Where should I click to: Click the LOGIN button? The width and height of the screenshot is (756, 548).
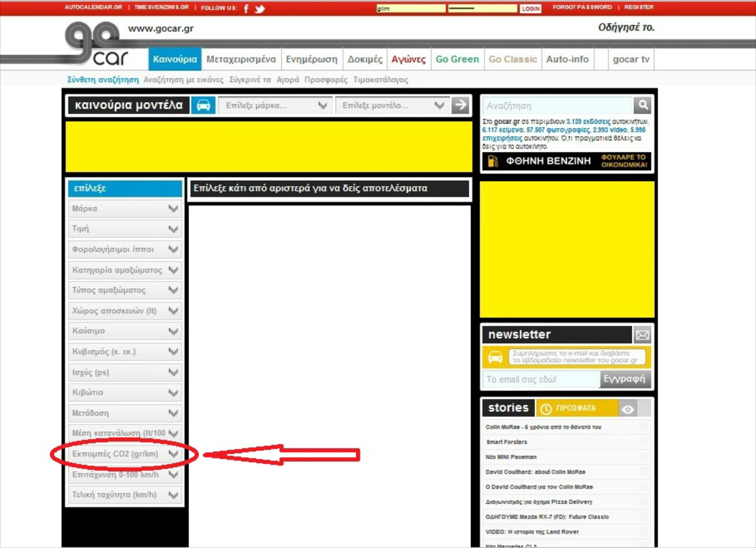point(530,8)
